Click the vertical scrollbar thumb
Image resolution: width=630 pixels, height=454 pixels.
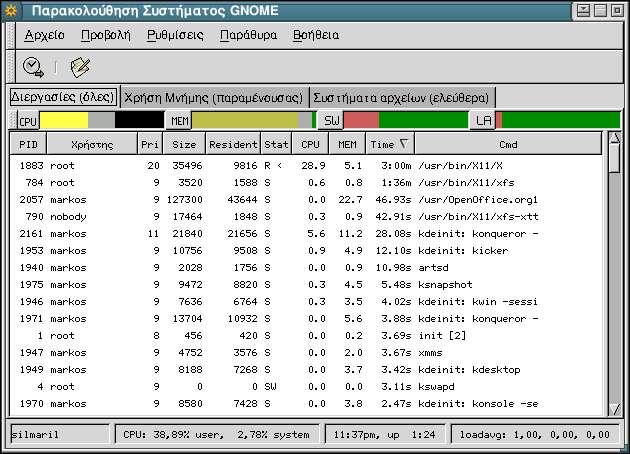[615, 159]
